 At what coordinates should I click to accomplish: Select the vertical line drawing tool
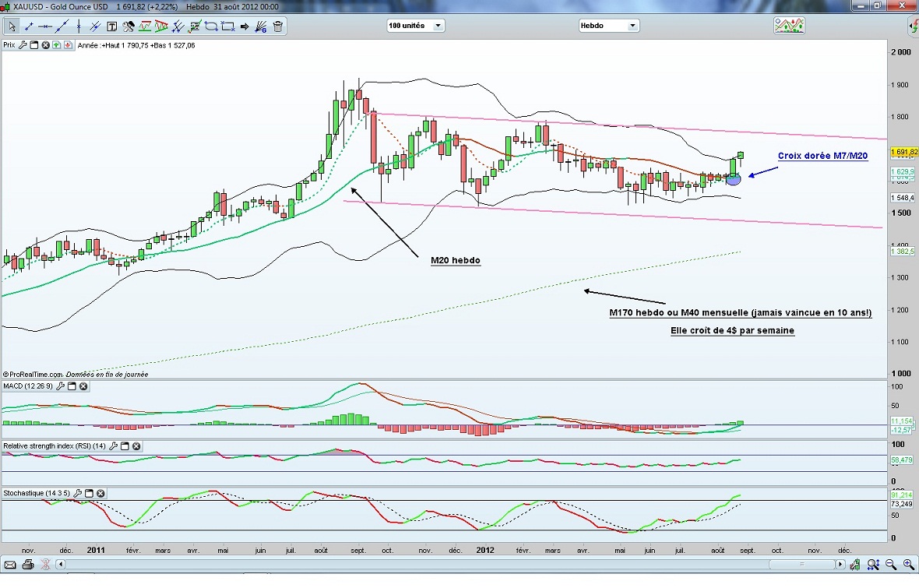point(79,26)
